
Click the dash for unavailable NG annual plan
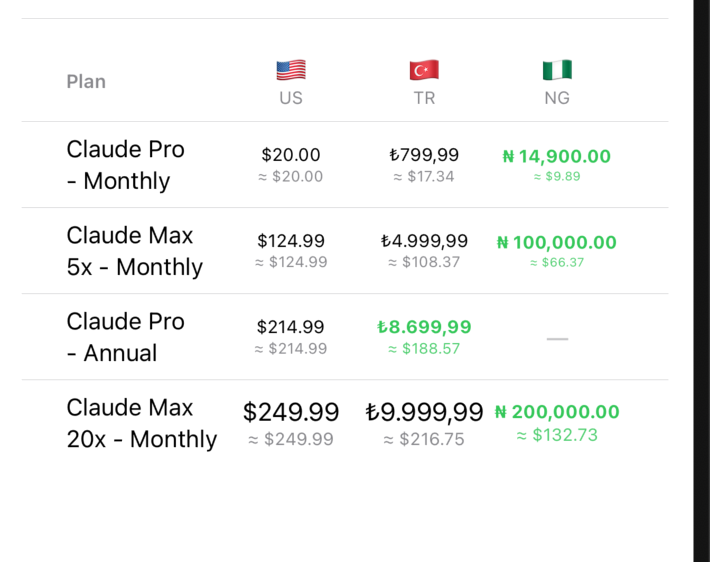tap(557, 339)
